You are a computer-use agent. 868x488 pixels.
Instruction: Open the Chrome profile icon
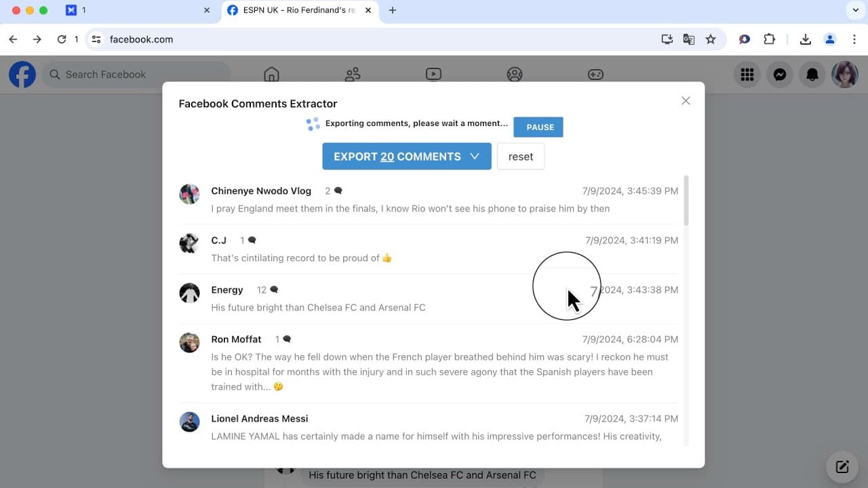click(830, 39)
